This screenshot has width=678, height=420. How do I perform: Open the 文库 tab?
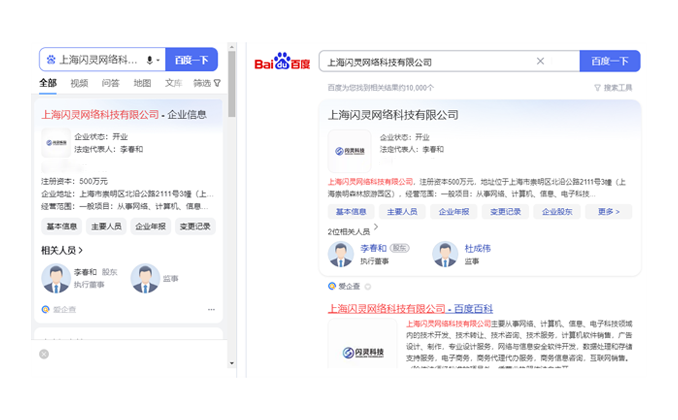point(173,83)
